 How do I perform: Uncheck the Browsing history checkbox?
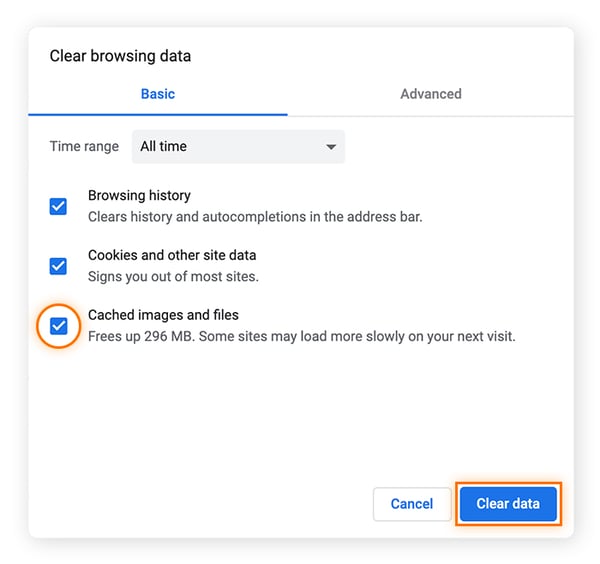pyautogui.click(x=58, y=206)
